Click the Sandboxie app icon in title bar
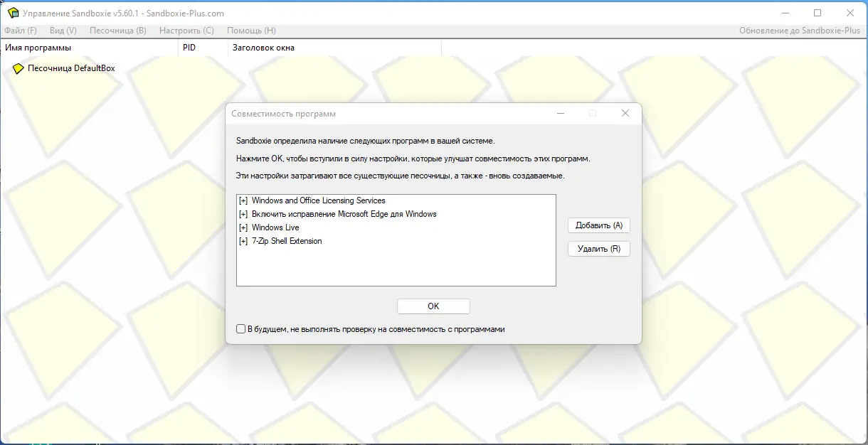Viewport: 868px width, 445px height. pos(13,13)
